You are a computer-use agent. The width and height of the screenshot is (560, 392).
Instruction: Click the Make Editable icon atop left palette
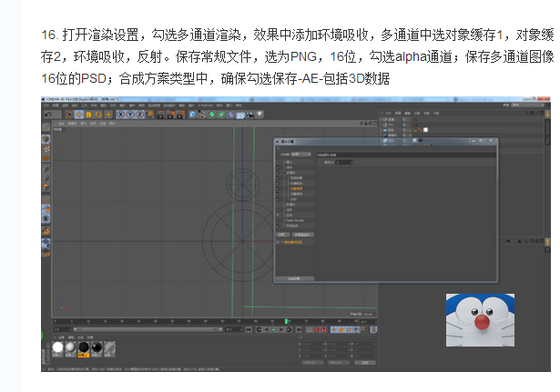pyautogui.click(x=46, y=126)
